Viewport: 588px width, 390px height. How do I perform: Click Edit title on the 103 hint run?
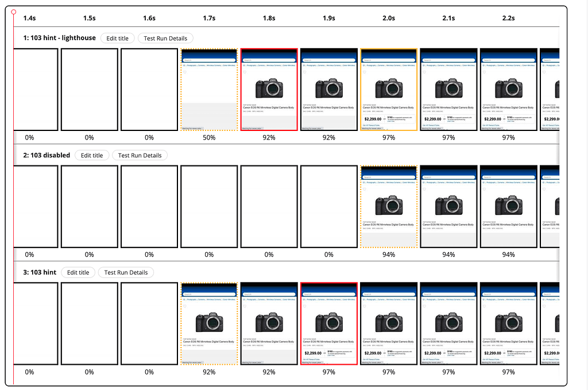pos(78,272)
